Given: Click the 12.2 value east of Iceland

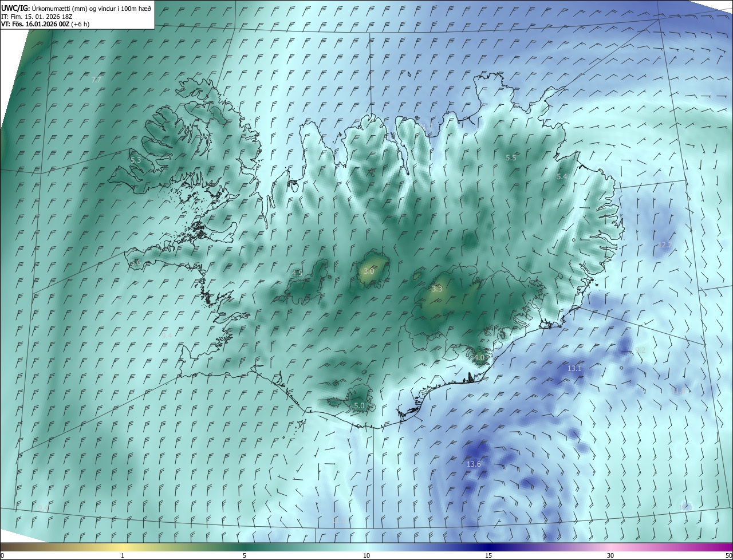Looking at the screenshot, I should point(665,245).
